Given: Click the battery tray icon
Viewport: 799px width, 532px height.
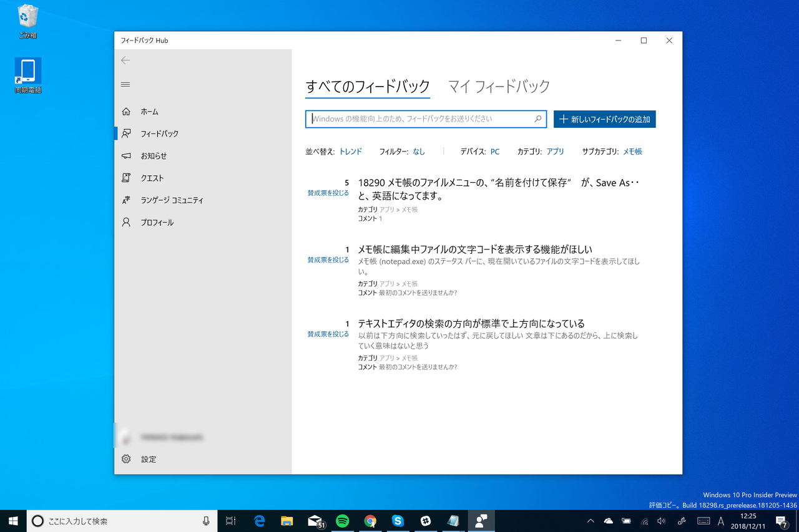Looking at the screenshot, I should pos(626,521).
